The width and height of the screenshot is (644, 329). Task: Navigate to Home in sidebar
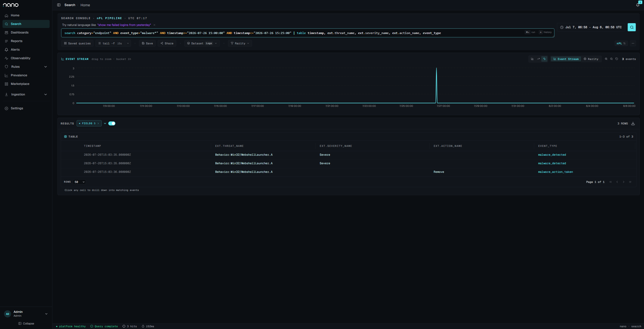tap(26, 15)
